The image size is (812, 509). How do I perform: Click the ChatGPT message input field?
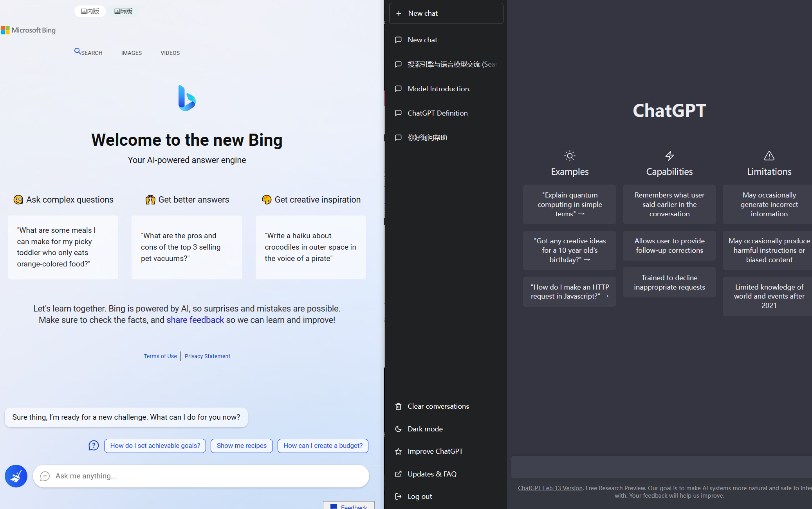[x=662, y=467]
